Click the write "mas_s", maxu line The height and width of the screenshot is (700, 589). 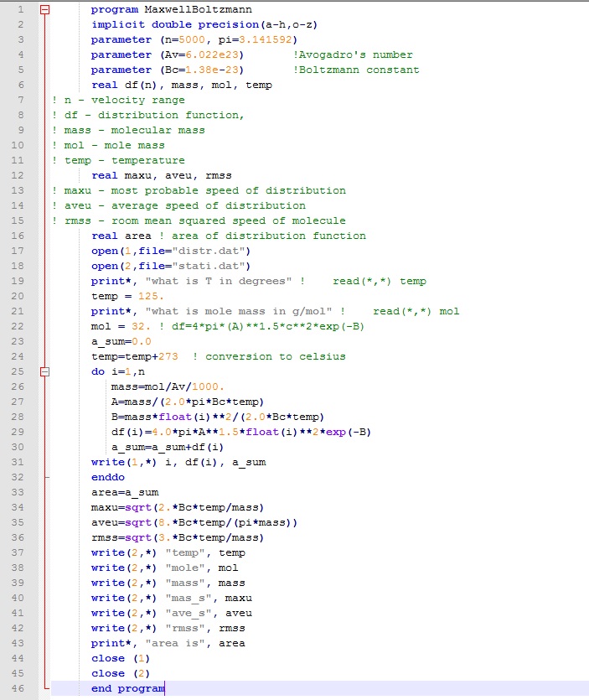coord(172,599)
